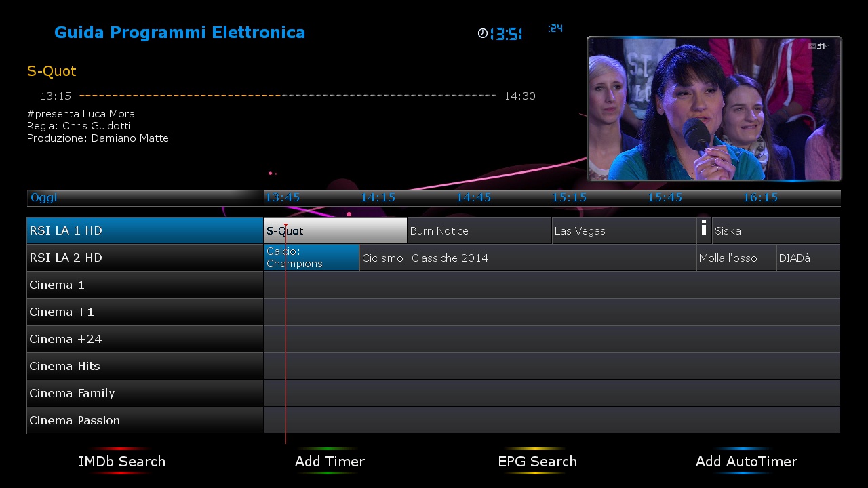Select the RSI LA 2 HD channel

(x=145, y=258)
